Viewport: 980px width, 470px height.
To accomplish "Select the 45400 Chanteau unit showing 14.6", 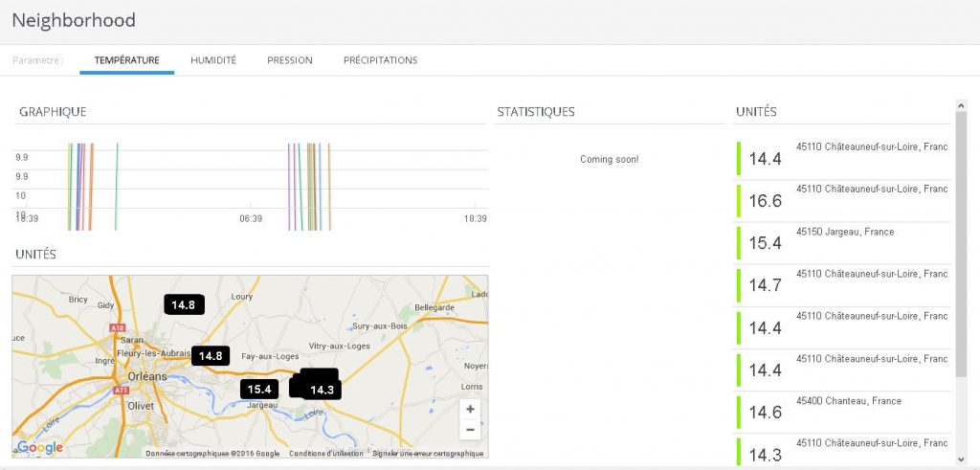I will coord(842,412).
